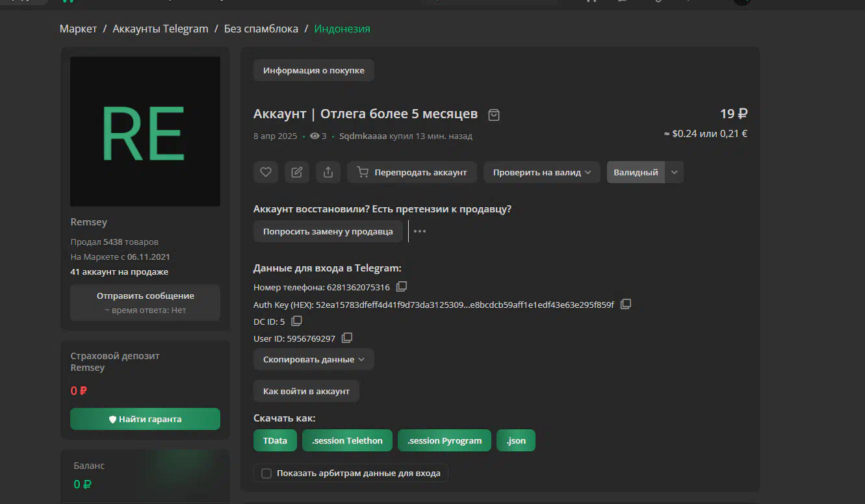Click the Страховой депозит 0 ₽ value
The height and width of the screenshot is (504, 865).
pos(79,390)
